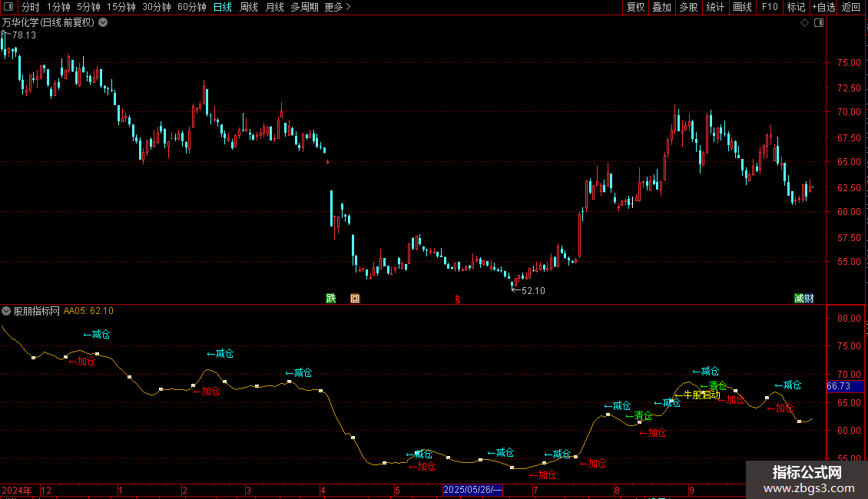This screenshot has height=499, width=868.
Task: Expand the 更多 periods menu
Action: [337, 7]
